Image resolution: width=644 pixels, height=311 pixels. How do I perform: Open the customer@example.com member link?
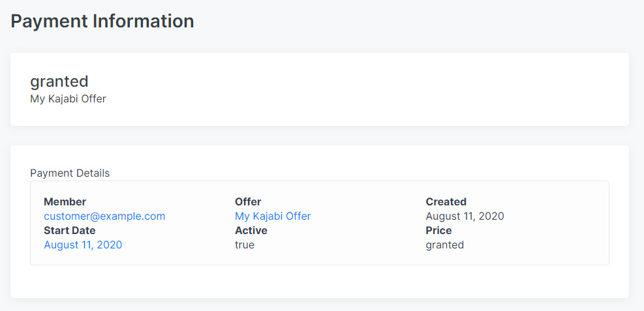click(x=104, y=216)
